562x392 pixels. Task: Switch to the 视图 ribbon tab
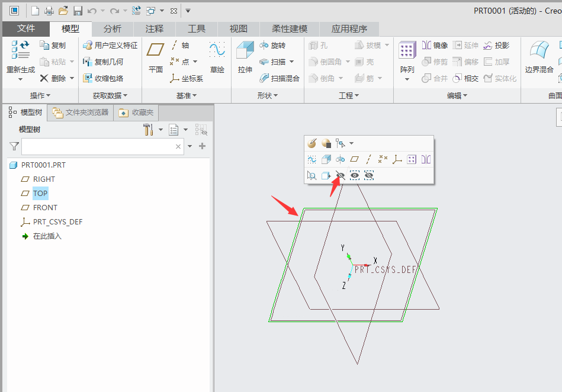pos(238,29)
